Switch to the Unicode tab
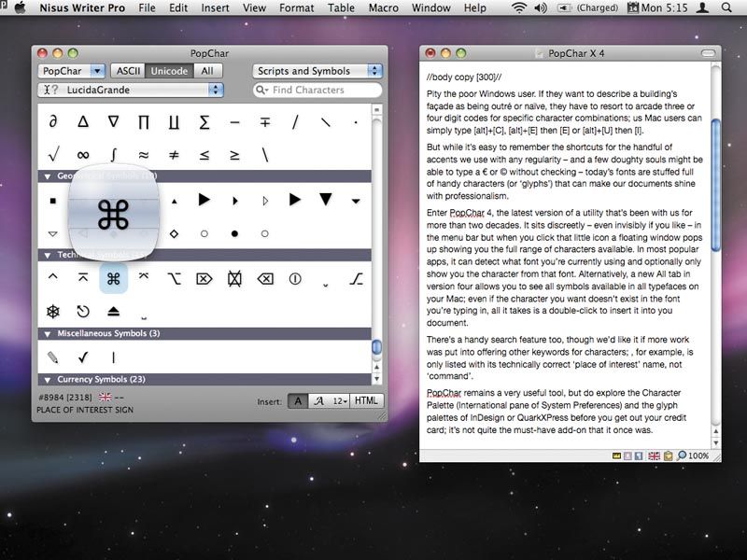 click(169, 71)
